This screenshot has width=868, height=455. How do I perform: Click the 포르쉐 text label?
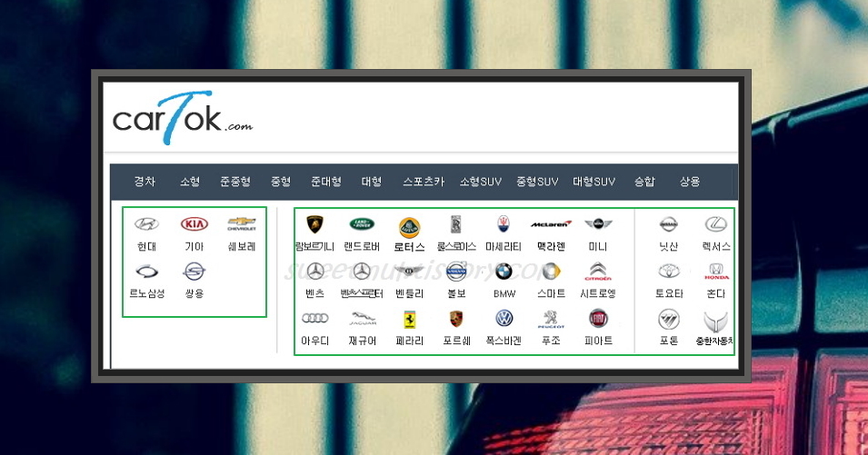(x=456, y=341)
